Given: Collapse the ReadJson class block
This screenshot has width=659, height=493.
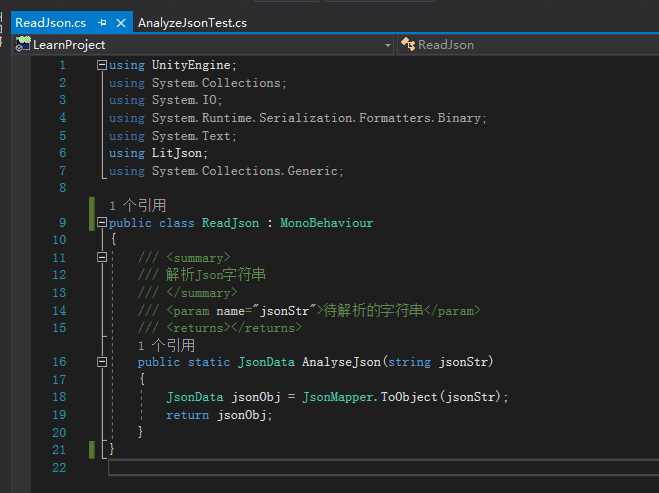Looking at the screenshot, I should click(x=102, y=222).
